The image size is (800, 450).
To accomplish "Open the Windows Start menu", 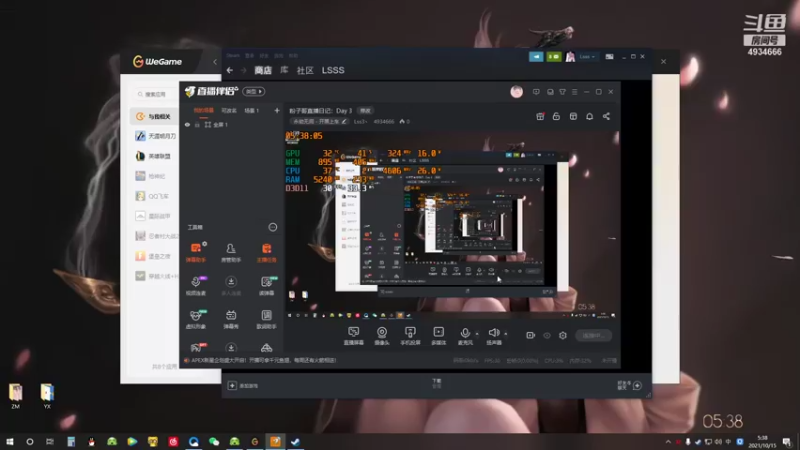I will [9, 441].
